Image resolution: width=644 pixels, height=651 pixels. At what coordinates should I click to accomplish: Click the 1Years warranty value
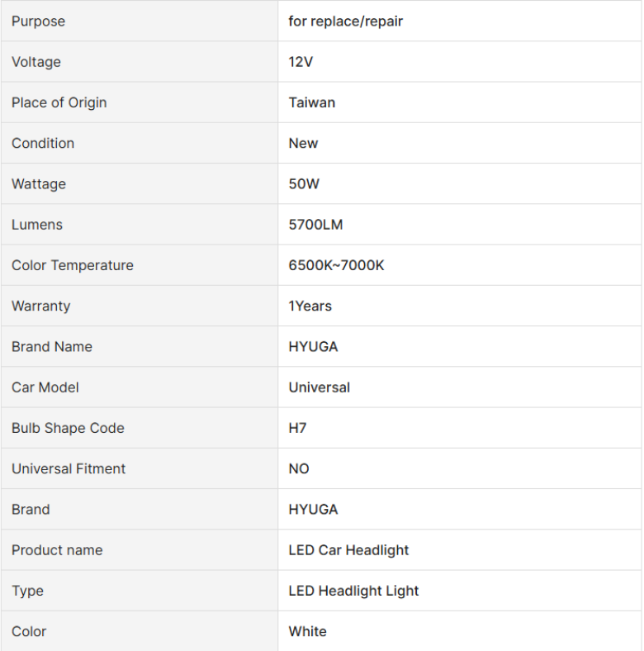coord(310,306)
